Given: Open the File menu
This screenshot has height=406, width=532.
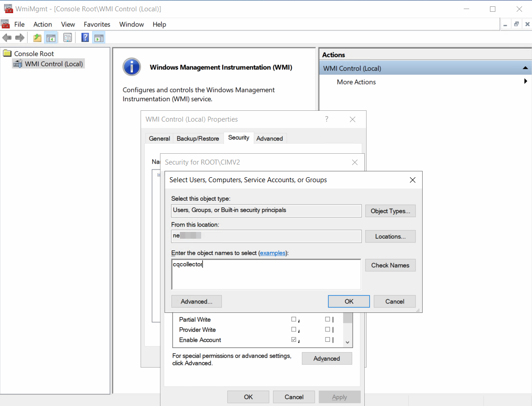Looking at the screenshot, I should [19, 24].
